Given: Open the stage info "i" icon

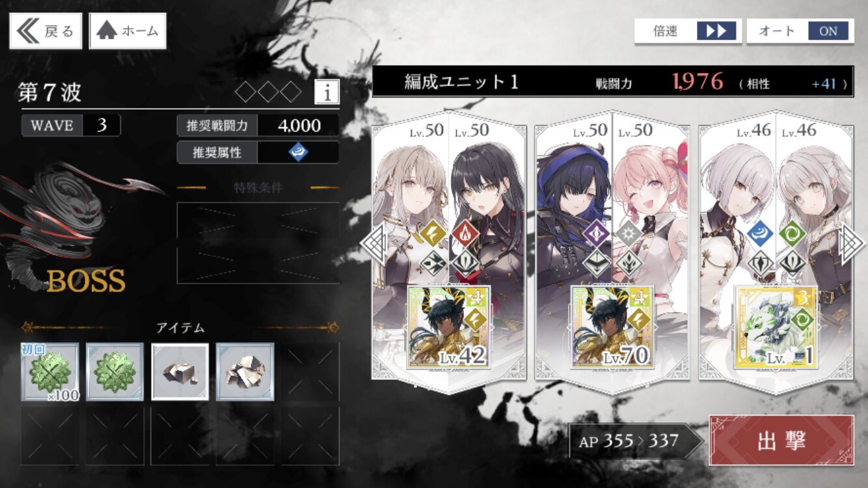Looking at the screenshot, I should click(x=327, y=92).
